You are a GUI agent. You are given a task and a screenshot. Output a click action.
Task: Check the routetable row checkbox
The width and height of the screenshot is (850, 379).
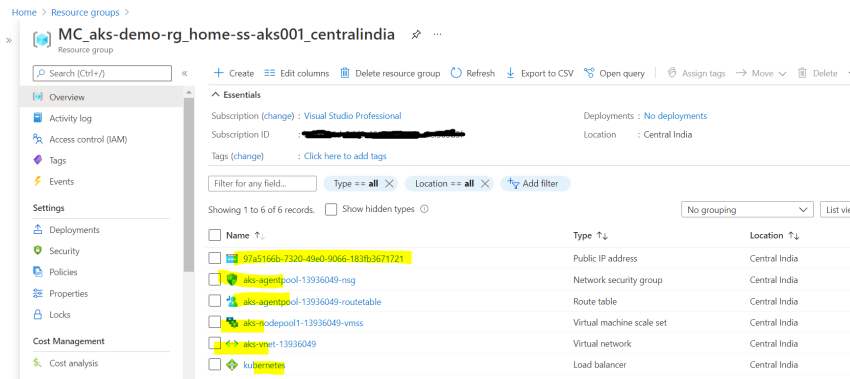point(215,301)
